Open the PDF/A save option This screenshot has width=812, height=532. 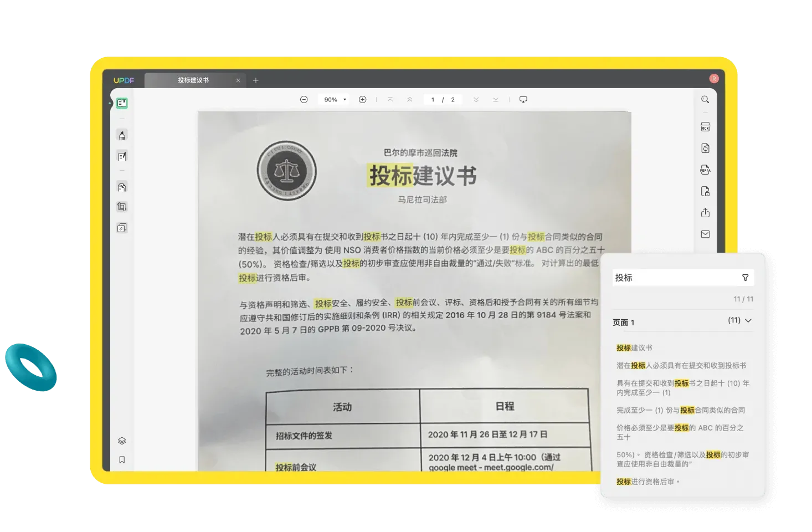(x=705, y=170)
